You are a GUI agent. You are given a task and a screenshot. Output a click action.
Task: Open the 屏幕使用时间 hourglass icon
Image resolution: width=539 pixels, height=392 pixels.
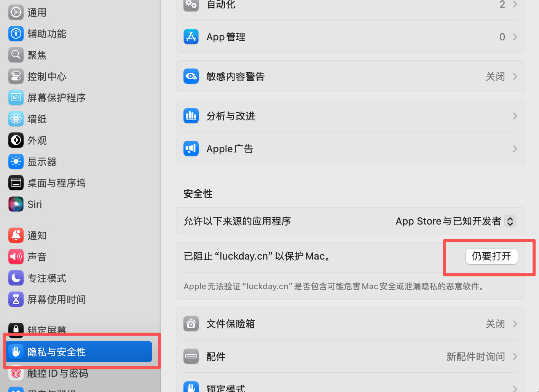(16, 300)
